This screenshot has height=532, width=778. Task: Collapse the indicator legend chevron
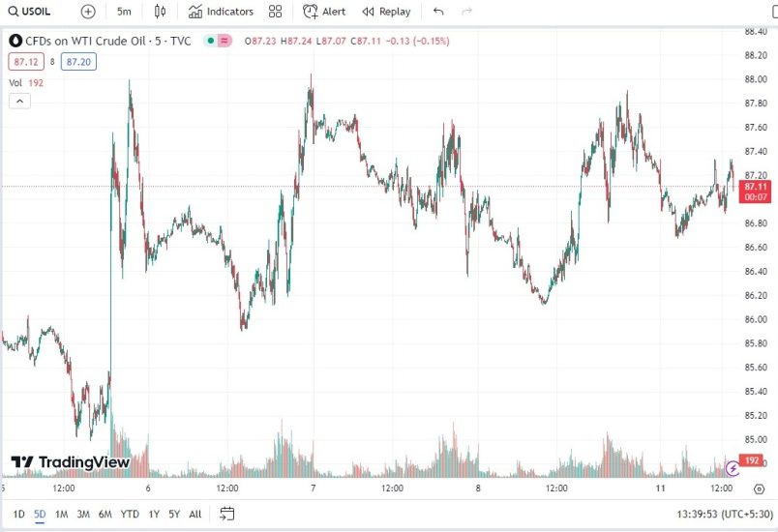click(x=19, y=101)
